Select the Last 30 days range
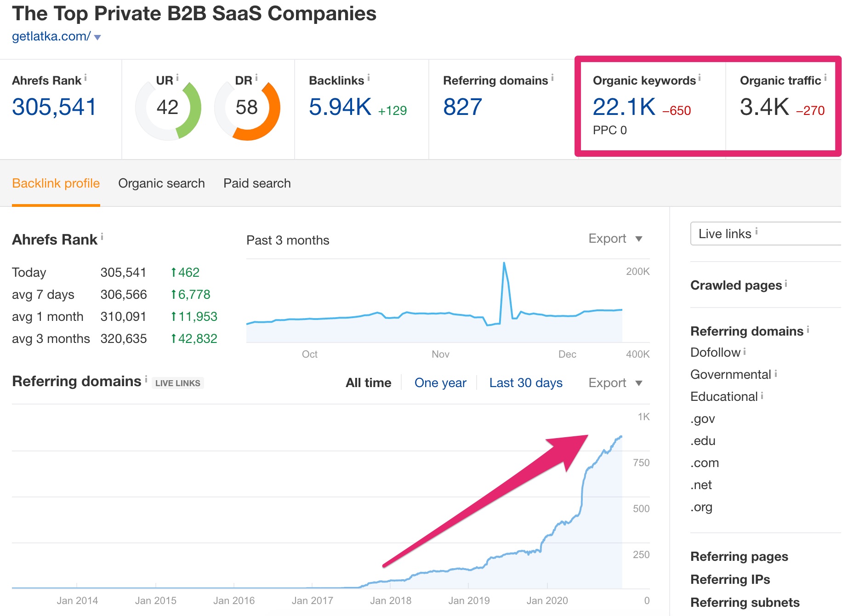 [x=526, y=383]
